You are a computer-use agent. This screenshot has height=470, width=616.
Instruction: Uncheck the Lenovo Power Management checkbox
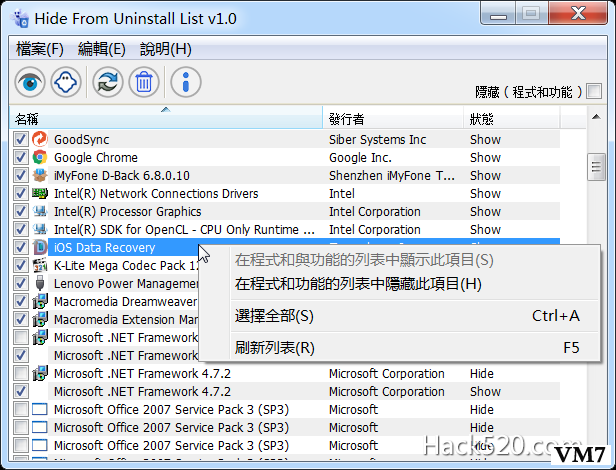(20, 283)
